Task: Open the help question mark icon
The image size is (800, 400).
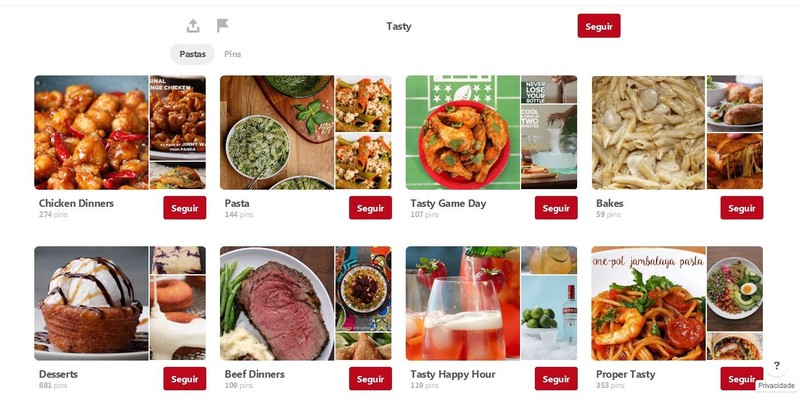Action: tap(776, 365)
